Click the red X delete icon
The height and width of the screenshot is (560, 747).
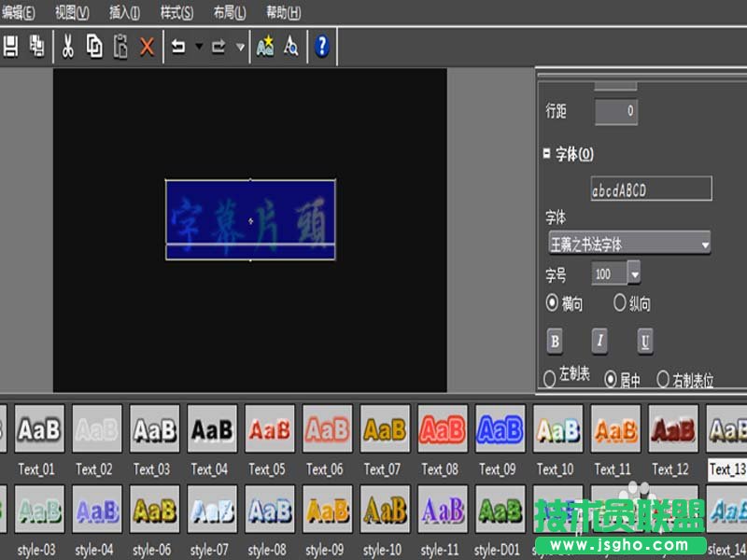click(x=147, y=46)
